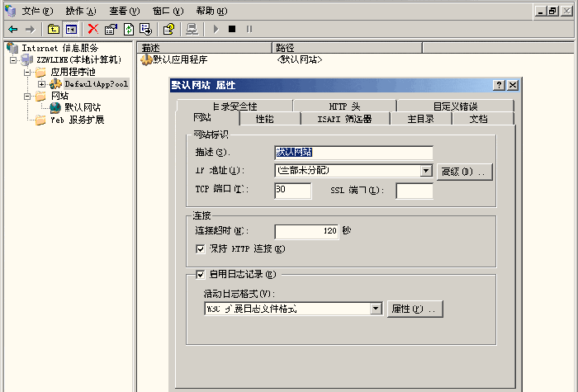Click the 高级 button
The height and width of the screenshot is (392, 578).
pos(464,172)
